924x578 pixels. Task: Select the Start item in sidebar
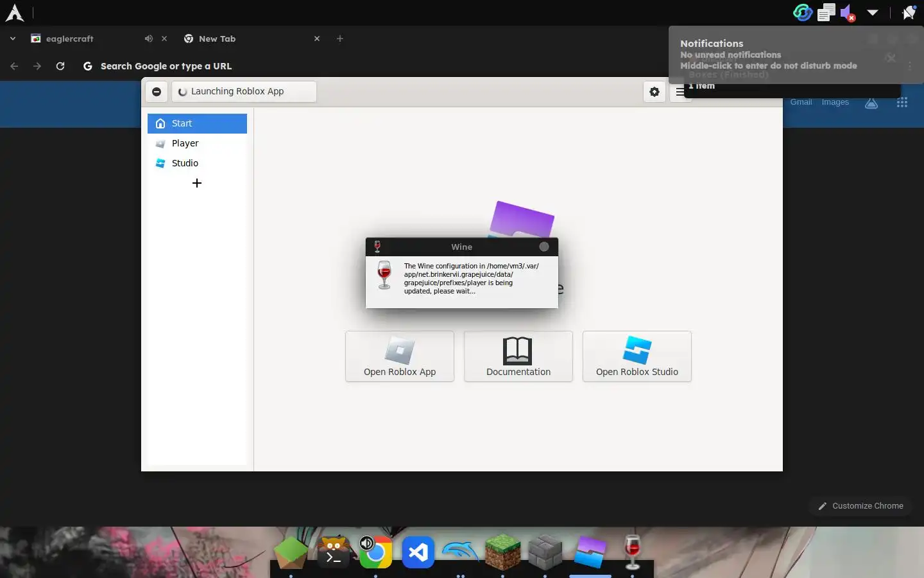[x=197, y=123]
